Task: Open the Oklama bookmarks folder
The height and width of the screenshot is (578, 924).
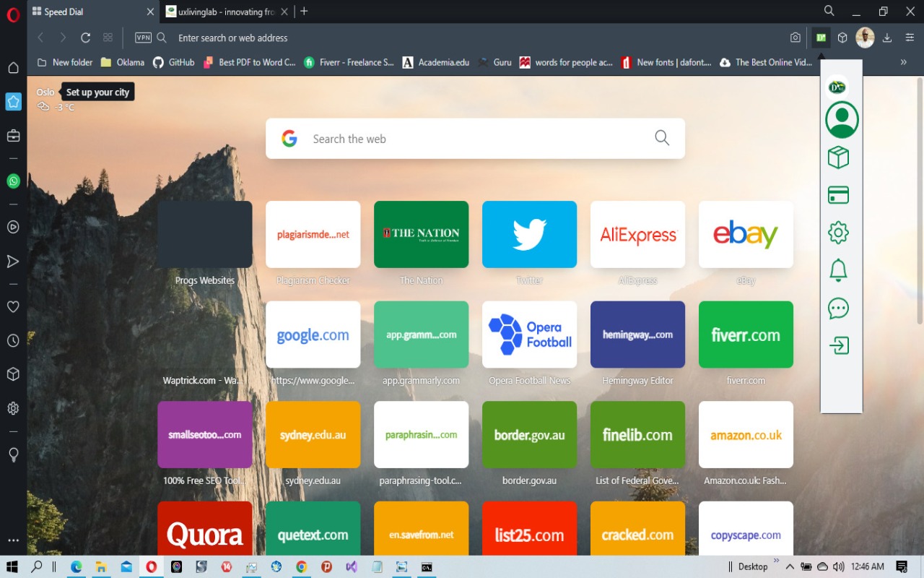Action: (x=123, y=62)
